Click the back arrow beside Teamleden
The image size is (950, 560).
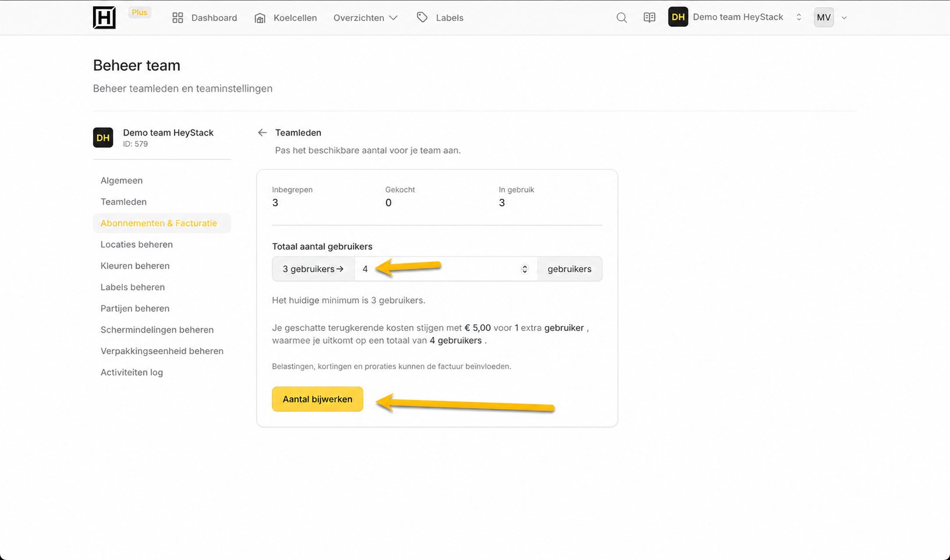262,133
